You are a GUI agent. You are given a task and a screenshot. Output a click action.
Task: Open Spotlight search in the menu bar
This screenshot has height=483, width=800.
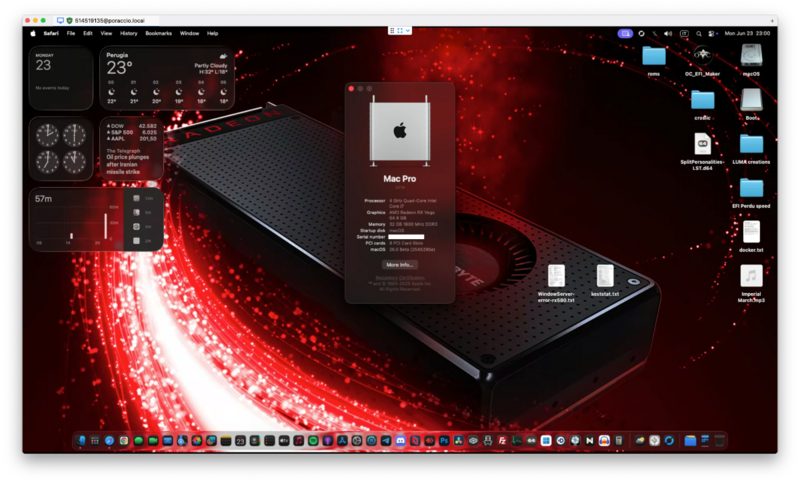(x=698, y=34)
